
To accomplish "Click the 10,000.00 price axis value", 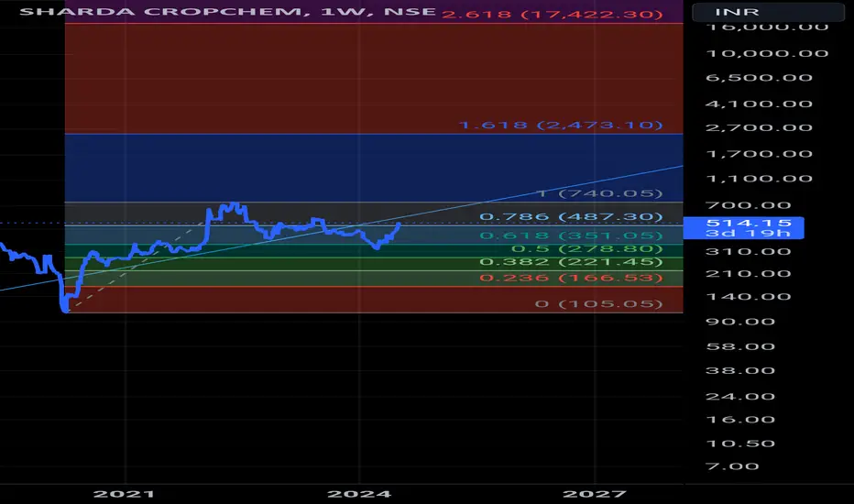I will click(x=767, y=53).
